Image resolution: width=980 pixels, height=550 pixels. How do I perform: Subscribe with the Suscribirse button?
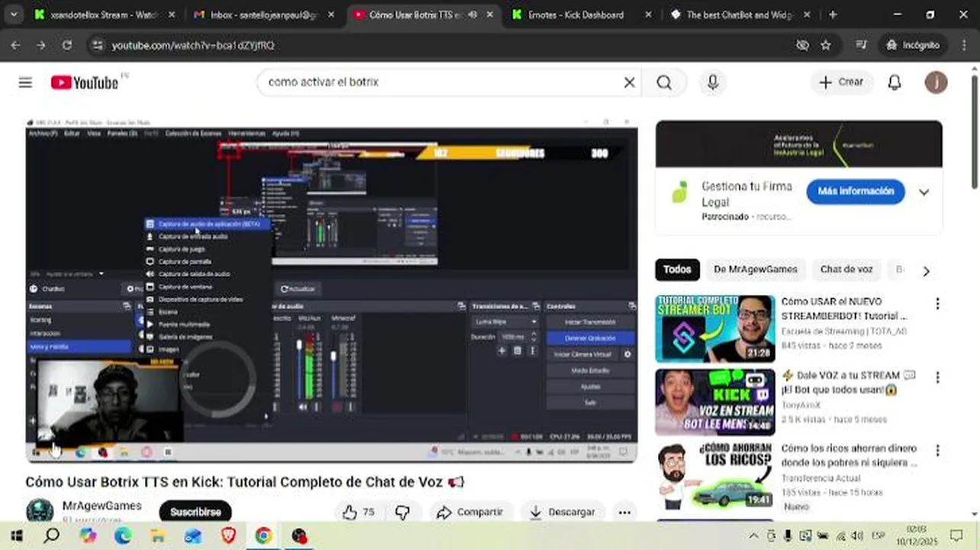coord(195,512)
